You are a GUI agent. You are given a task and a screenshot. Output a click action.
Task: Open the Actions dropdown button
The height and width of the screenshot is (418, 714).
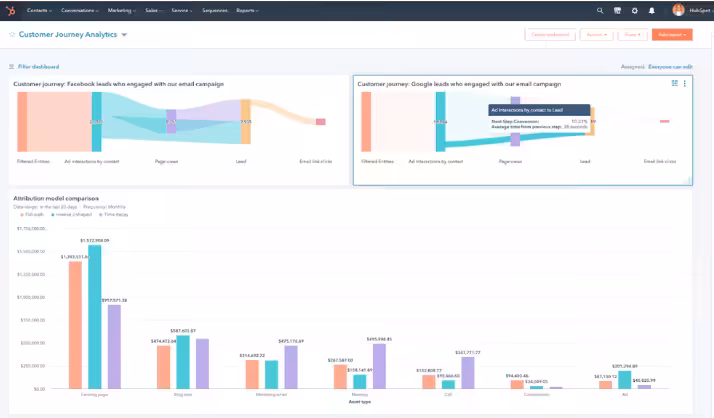tap(596, 34)
